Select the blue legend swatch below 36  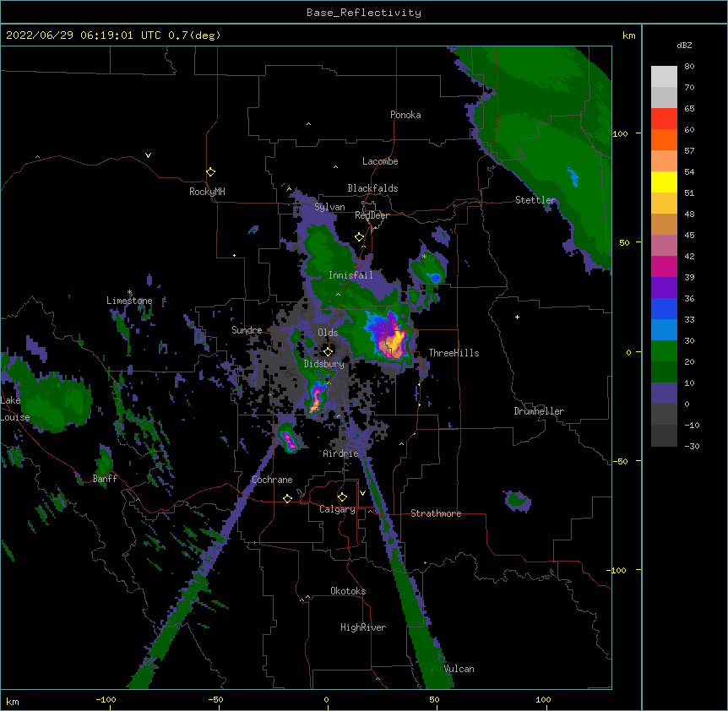[664, 308]
